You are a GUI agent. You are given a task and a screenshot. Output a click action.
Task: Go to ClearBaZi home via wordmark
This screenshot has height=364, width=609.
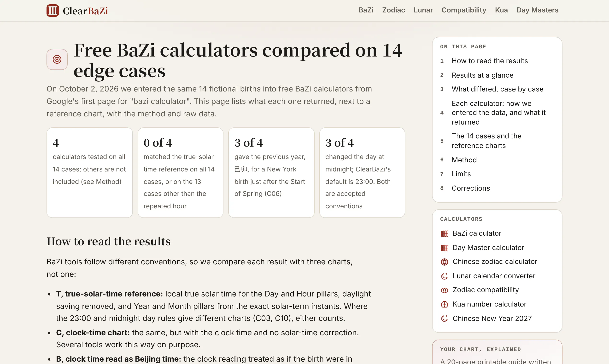pyautogui.click(x=85, y=11)
